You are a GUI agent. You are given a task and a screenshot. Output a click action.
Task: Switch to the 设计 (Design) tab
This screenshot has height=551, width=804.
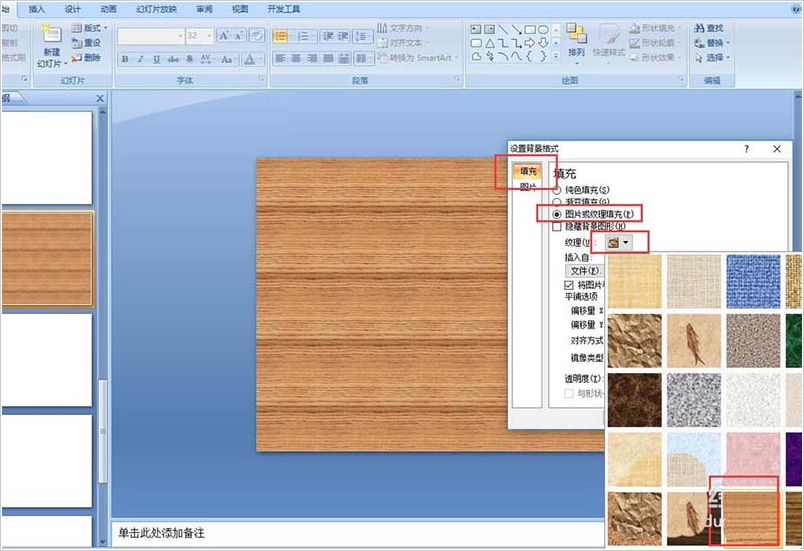(73, 9)
